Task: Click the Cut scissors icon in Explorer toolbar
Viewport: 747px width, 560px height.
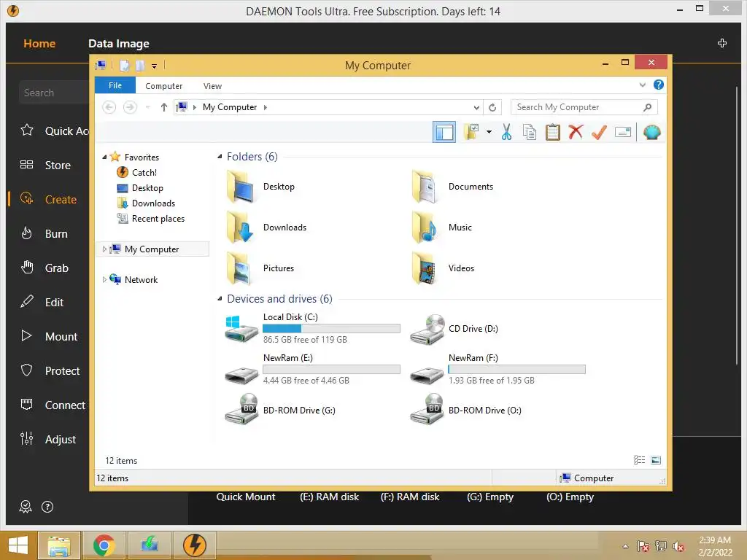Action: (x=506, y=132)
